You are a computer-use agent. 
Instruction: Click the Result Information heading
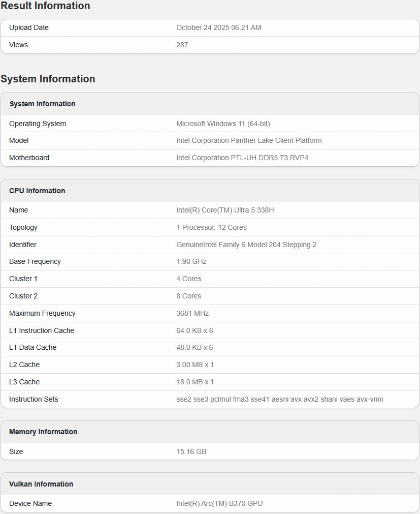click(x=45, y=6)
